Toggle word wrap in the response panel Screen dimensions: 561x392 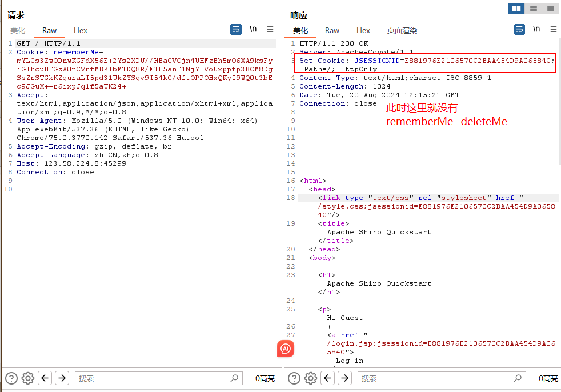[519, 30]
